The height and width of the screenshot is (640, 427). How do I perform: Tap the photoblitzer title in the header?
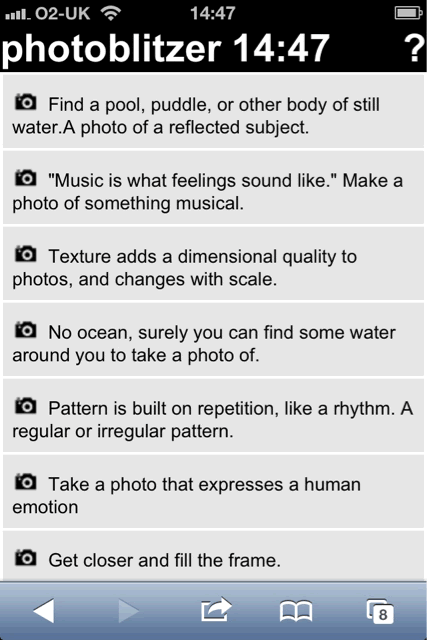(x=111, y=49)
